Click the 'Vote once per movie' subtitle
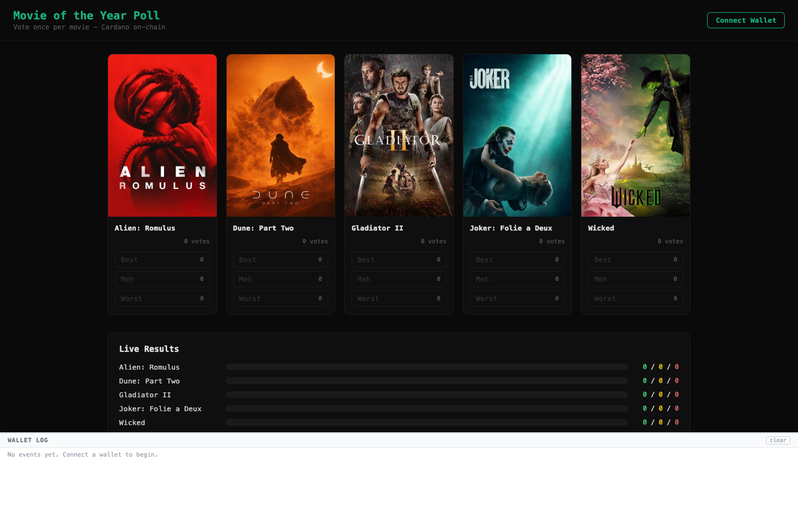This screenshot has height=532, width=798. (x=89, y=27)
